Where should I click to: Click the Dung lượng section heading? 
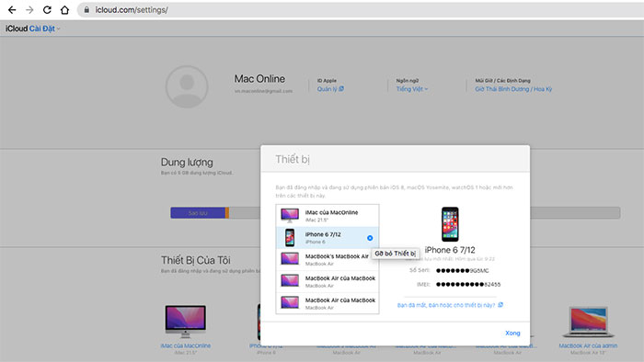(187, 163)
